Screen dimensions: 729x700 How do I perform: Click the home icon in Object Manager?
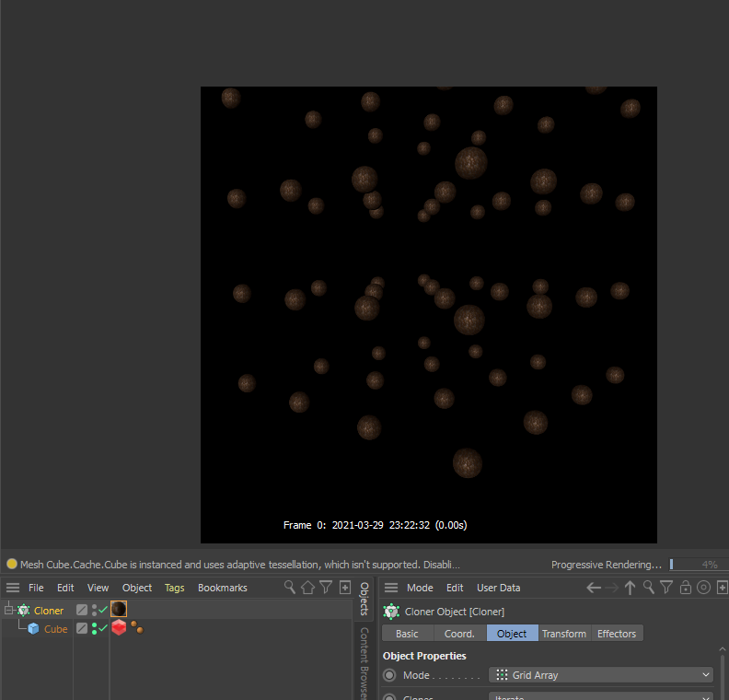[307, 588]
